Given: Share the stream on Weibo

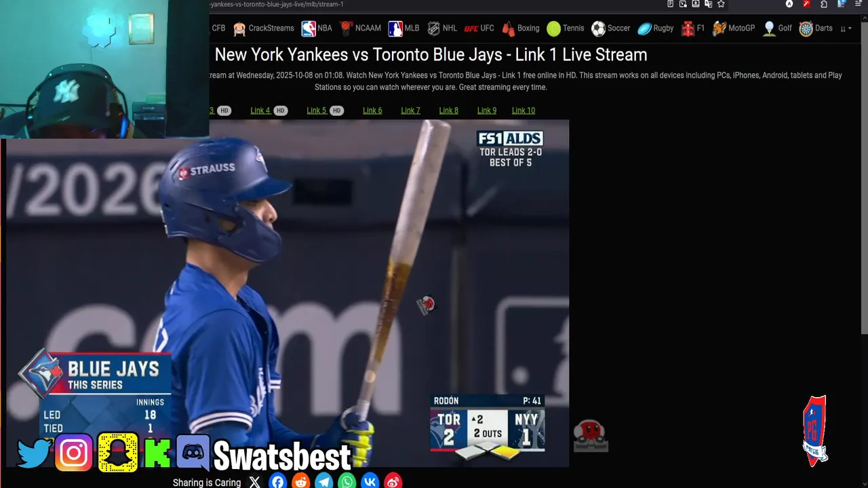Looking at the screenshot, I should [x=393, y=482].
